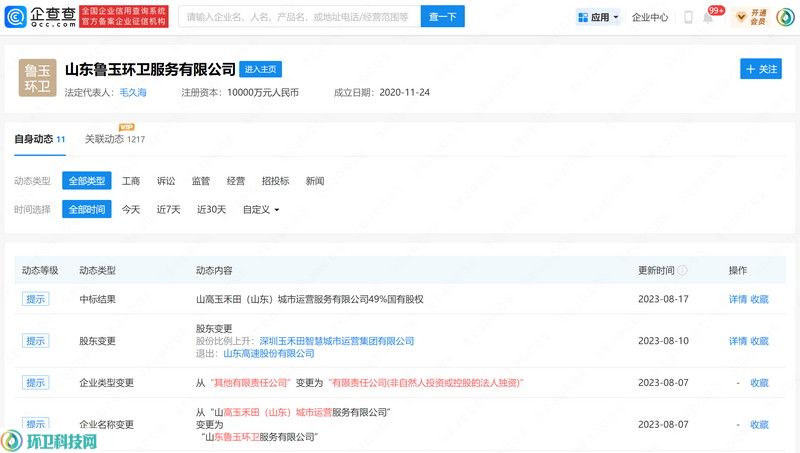Switch to 自身动态 tab

pos(40,139)
